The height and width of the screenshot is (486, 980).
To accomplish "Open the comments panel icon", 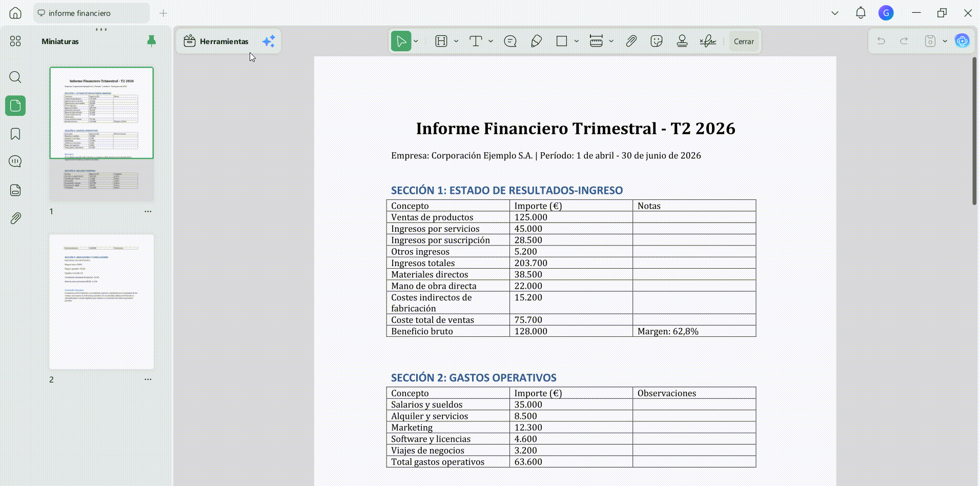I will pos(15,161).
